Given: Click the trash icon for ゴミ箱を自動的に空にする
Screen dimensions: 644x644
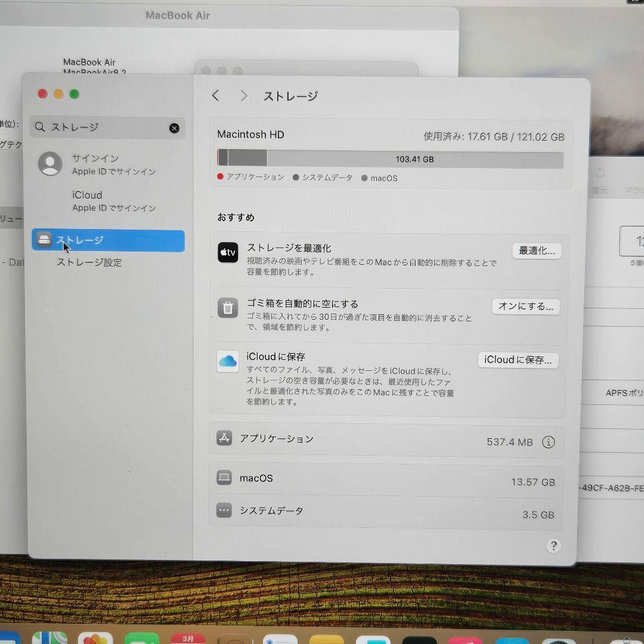Looking at the screenshot, I should [227, 308].
